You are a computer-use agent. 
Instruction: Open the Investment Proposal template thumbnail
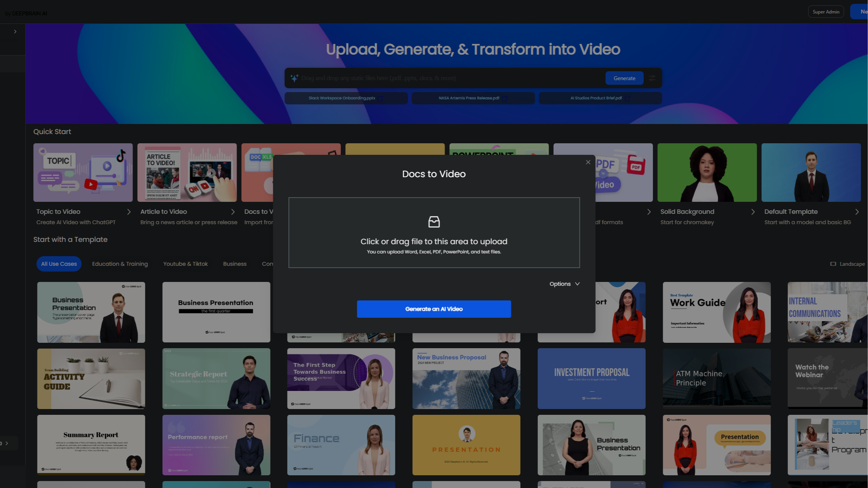[591, 378]
